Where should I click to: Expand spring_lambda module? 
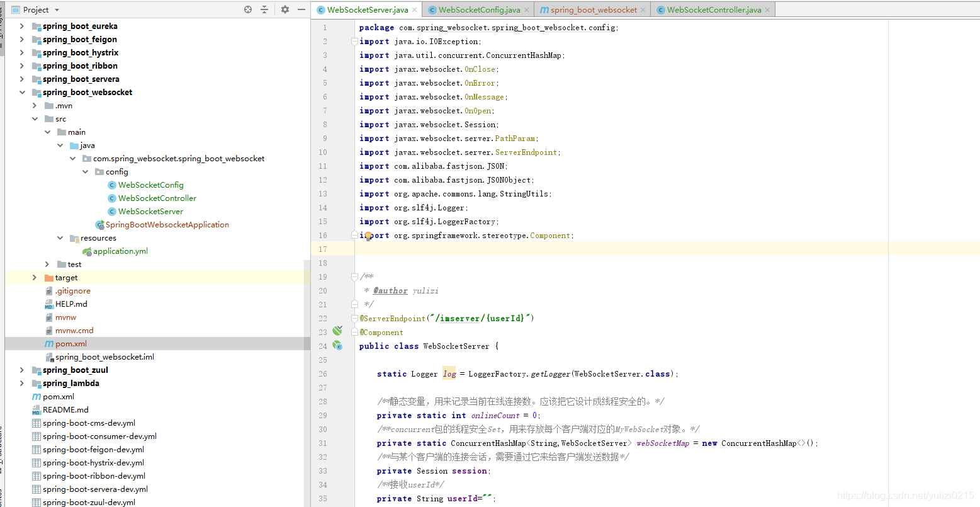point(22,383)
